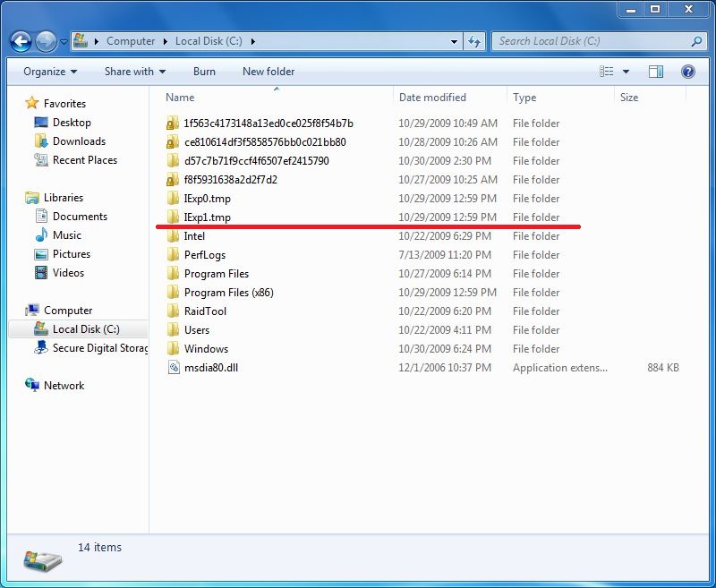This screenshot has height=588, width=716.
Task: Click the Network globe icon
Action: 32,385
